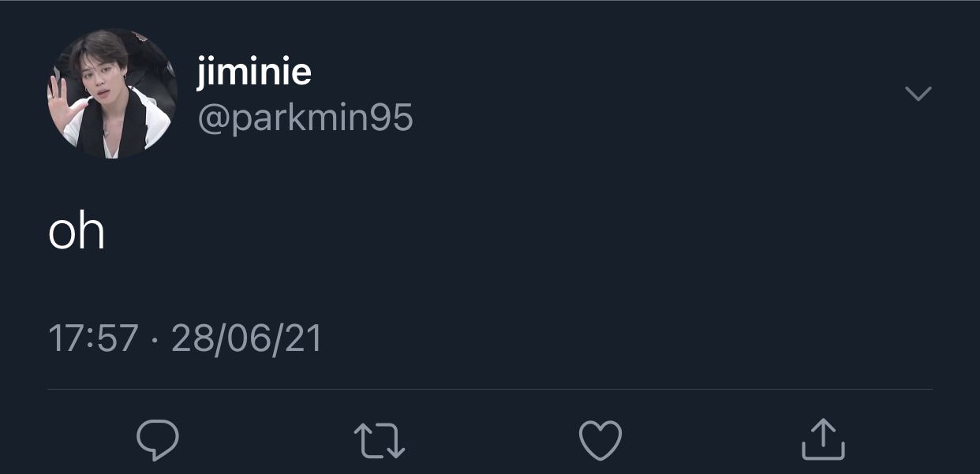Screen dimensions: 980x474
Task: Open share sheet from the export icon
Action: pos(823,439)
